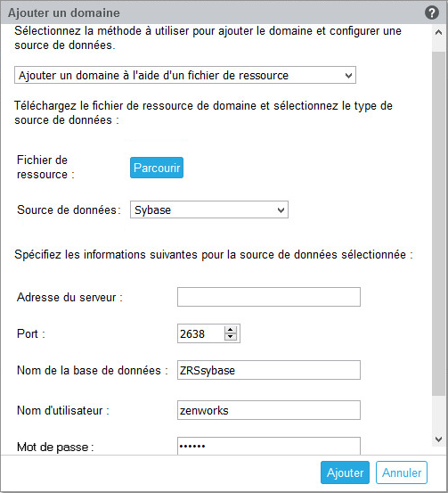Click the scrollbar up arrow
Image resolution: width=448 pixels, height=493 pixels.
pyautogui.click(x=438, y=32)
